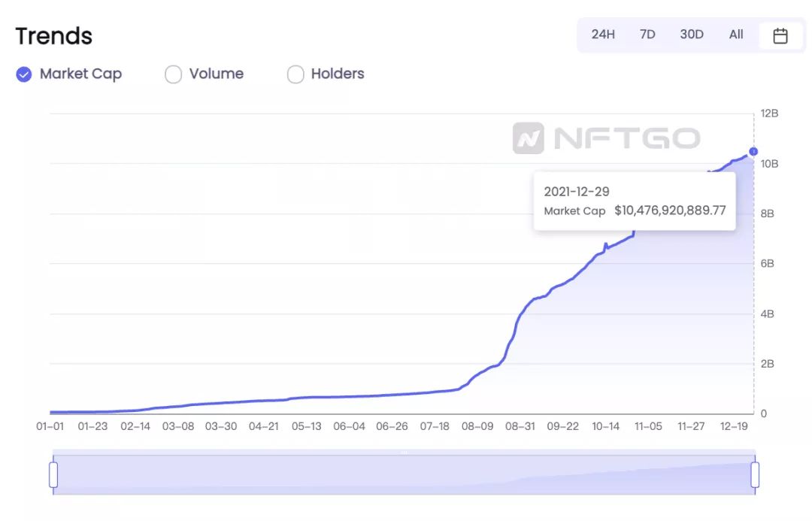812x521 pixels.
Task: Click the Trends heading
Action: point(54,36)
